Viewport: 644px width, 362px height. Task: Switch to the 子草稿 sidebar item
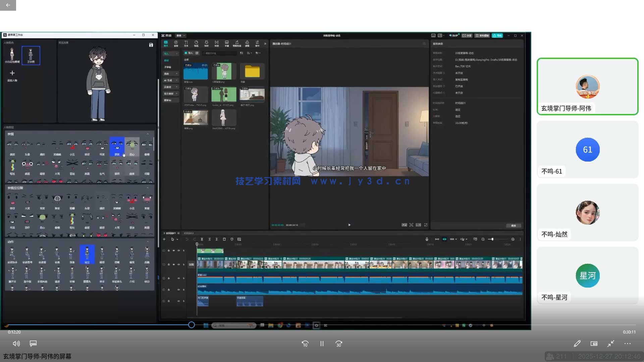[x=168, y=67]
